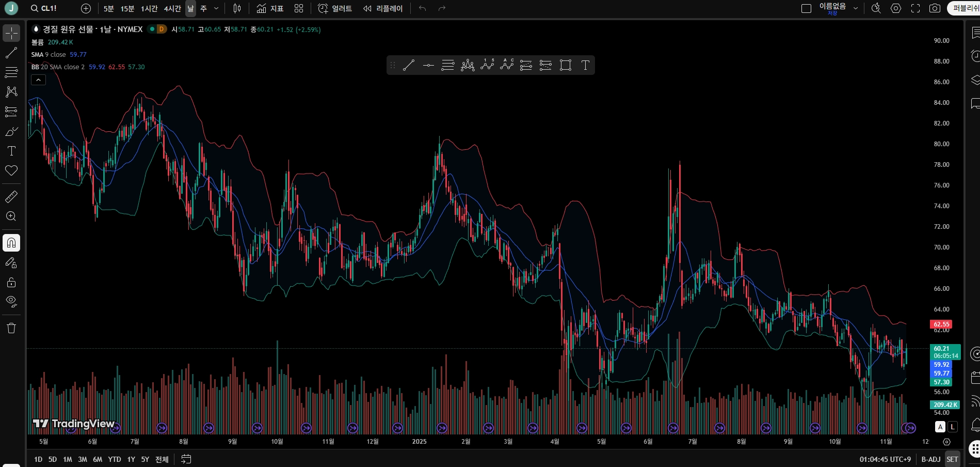Select the 주 weekly interval
This screenshot has width=980, height=467.
(x=203, y=8)
